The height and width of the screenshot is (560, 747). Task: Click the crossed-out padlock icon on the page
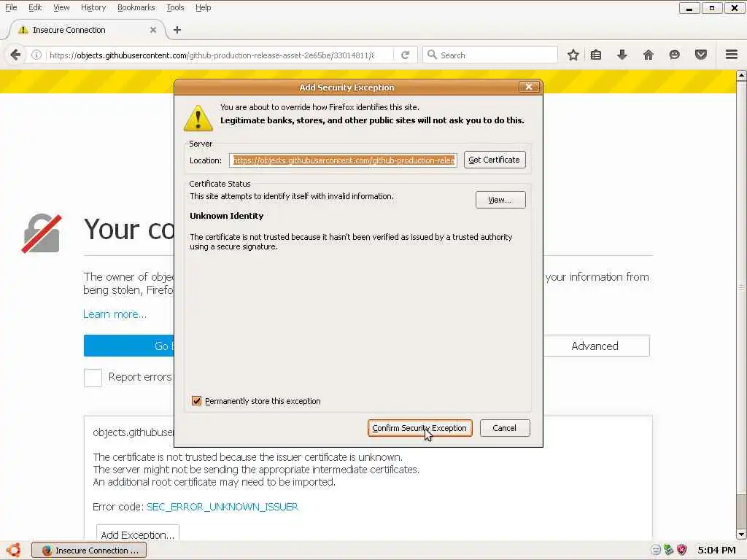point(42,233)
